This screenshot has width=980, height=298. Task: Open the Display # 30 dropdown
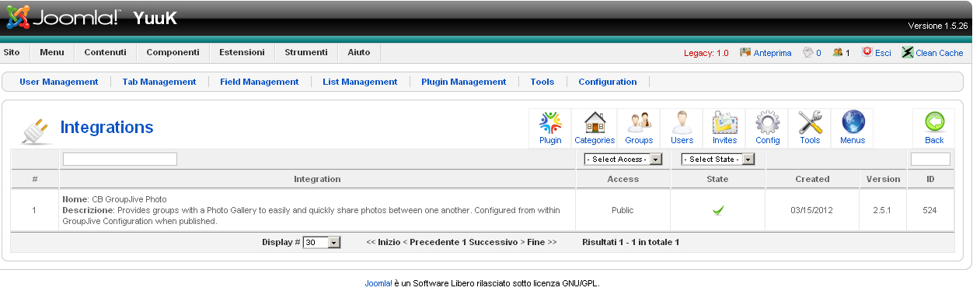pyautogui.click(x=323, y=243)
